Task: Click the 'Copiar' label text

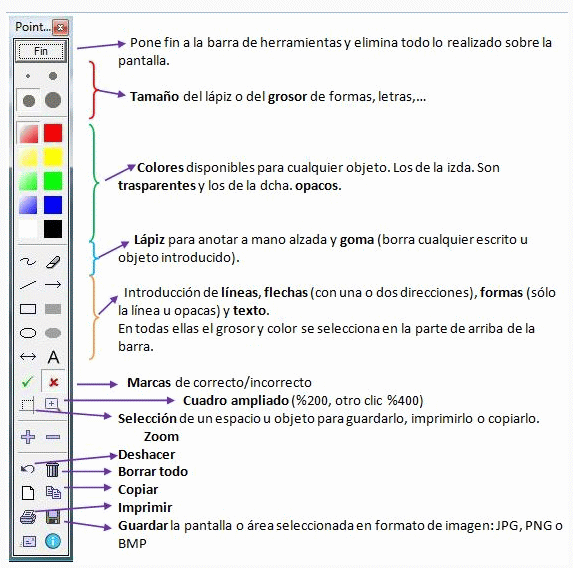Action: (x=138, y=490)
